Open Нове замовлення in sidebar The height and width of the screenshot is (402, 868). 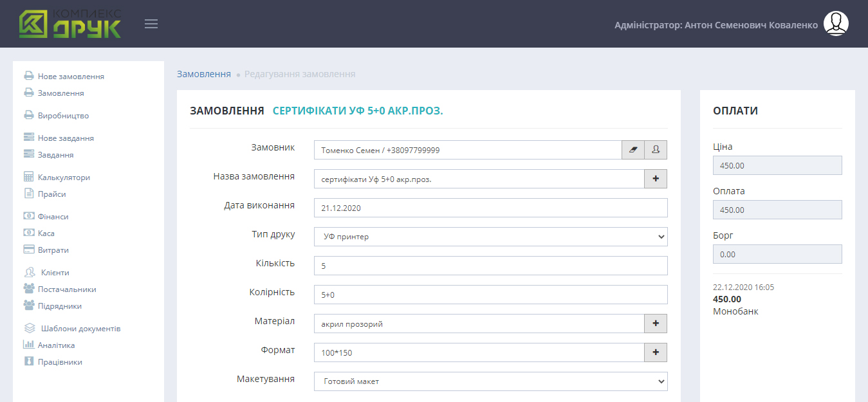pos(71,77)
